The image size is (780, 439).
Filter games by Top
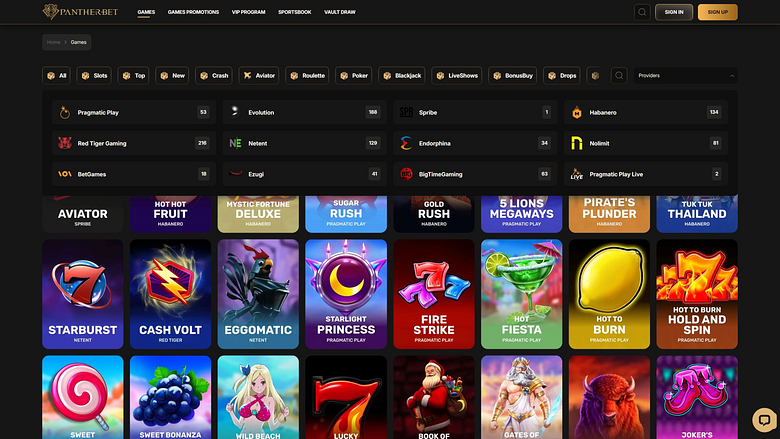point(133,76)
